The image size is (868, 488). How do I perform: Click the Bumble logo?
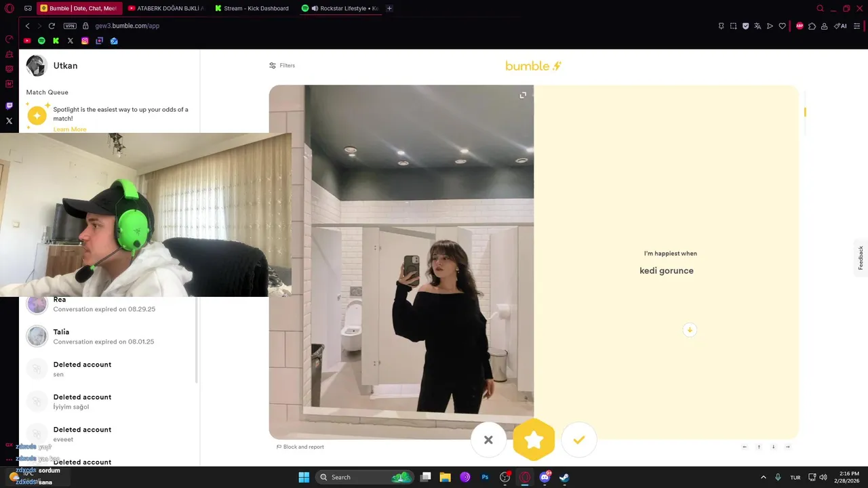[533, 66]
